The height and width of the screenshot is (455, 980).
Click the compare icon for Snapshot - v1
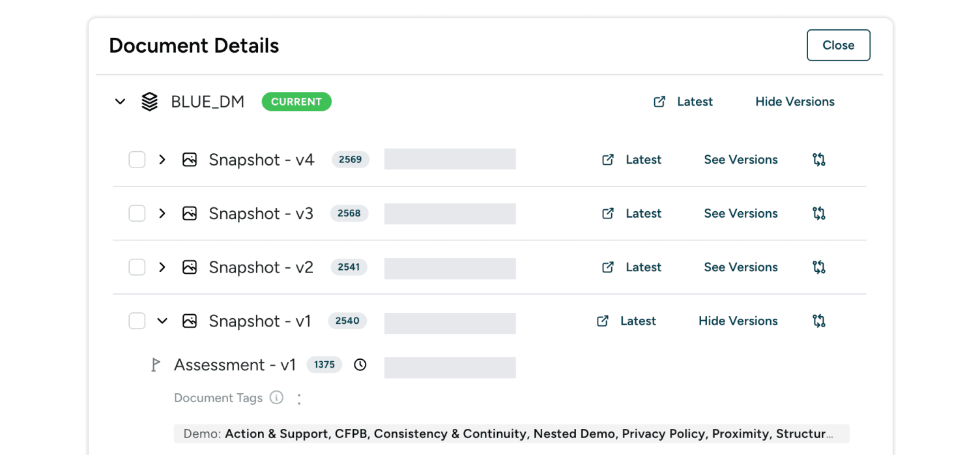click(819, 321)
